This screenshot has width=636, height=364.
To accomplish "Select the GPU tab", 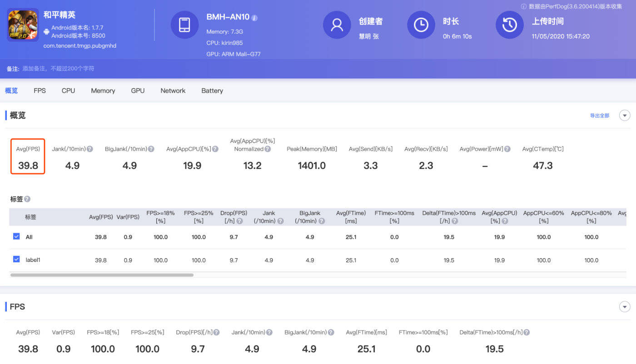I will pyautogui.click(x=138, y=91).
